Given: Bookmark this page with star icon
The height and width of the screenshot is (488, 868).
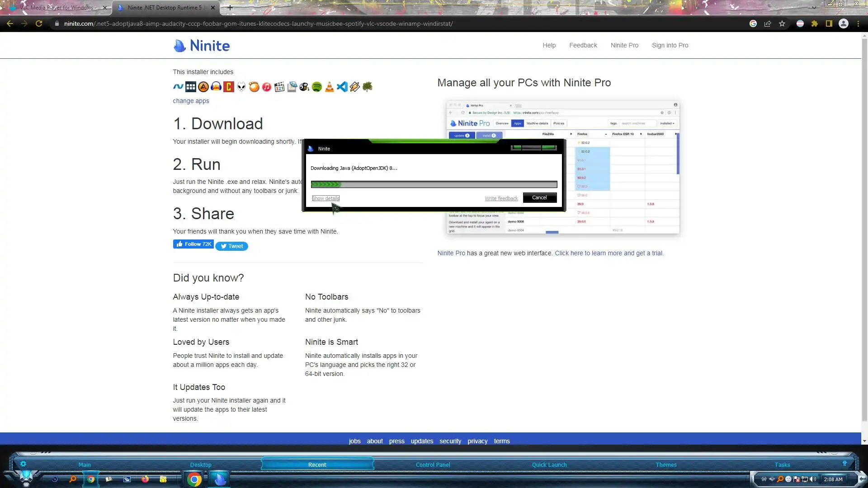Looking at the screenshot, I should click(x=782, y=23).
